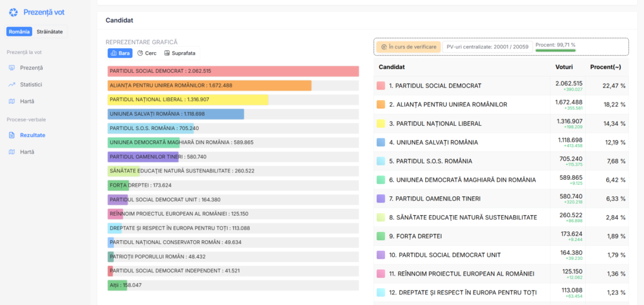The width and height of the screenshot is (644, 305).
Task: Switch to Străinătate view
Action: (50, 31)
